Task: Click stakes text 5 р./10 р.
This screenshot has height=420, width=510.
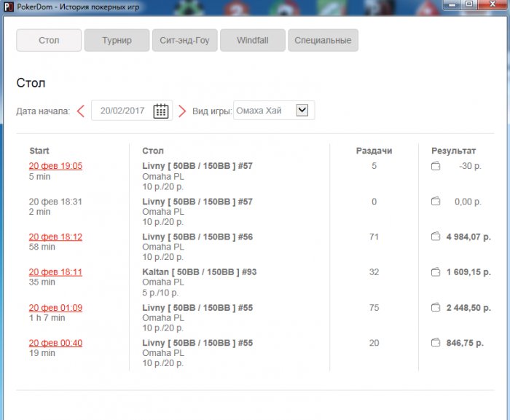Action: [x=160, y=293]
